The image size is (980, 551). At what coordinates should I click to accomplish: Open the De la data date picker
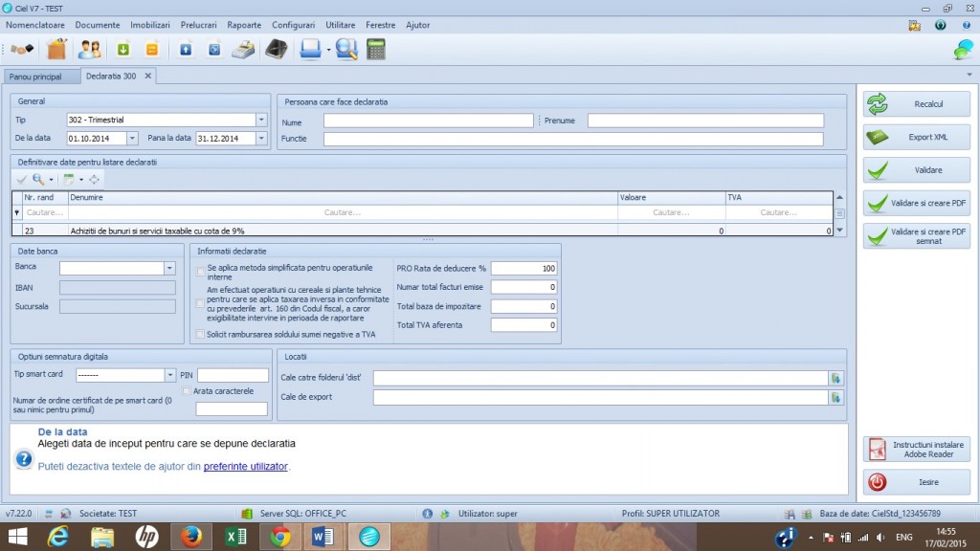[x=132, y=138]
